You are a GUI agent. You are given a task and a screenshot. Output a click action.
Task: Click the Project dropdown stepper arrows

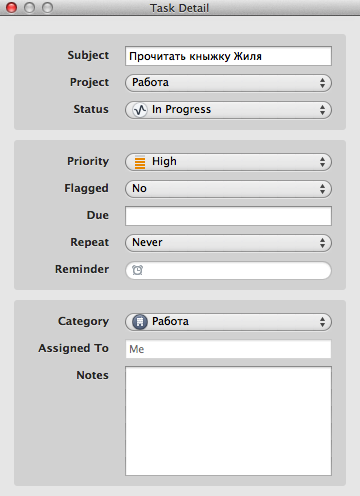pos(322,83)
